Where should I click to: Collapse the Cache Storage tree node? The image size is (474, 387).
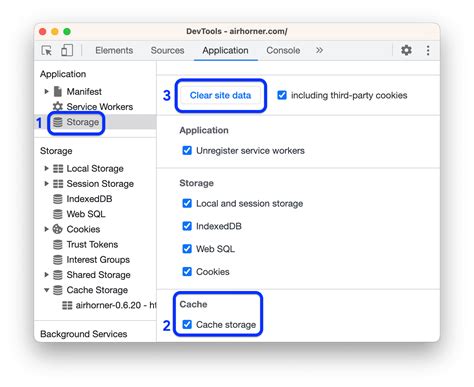click(46, 290)
